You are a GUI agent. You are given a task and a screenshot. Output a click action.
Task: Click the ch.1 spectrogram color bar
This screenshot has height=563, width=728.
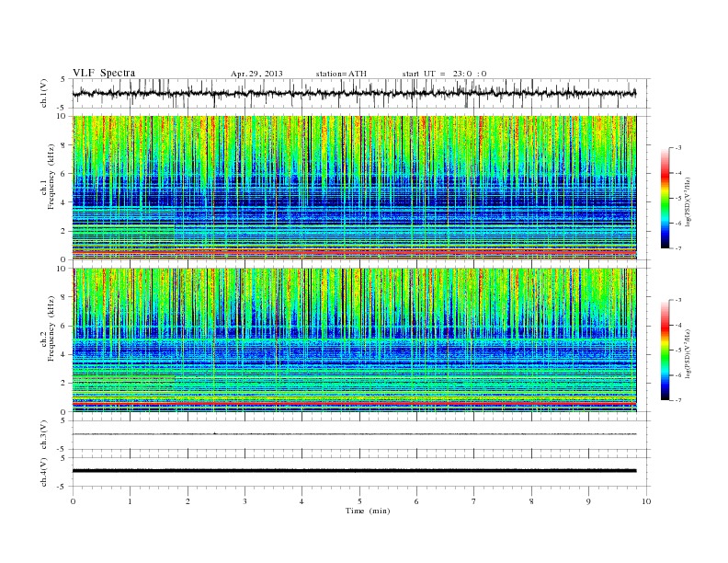coord(665,198)
